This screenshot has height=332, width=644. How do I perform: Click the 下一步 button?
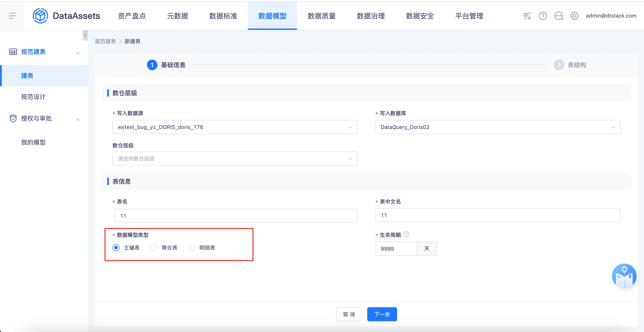(382, 314)
